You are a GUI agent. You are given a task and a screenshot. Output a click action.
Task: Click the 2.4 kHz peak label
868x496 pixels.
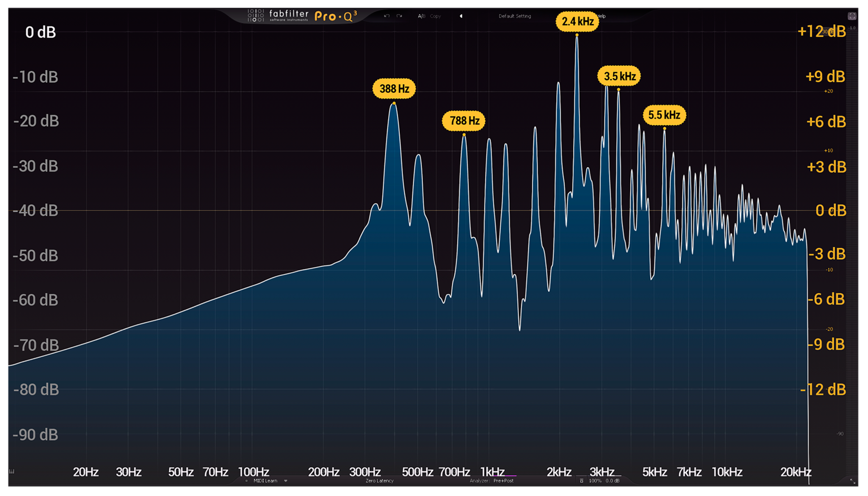pos(578,21)
